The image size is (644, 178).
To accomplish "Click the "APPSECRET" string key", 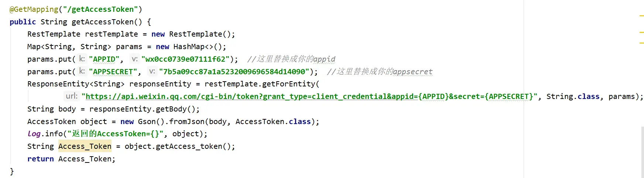I will [113, 72].
